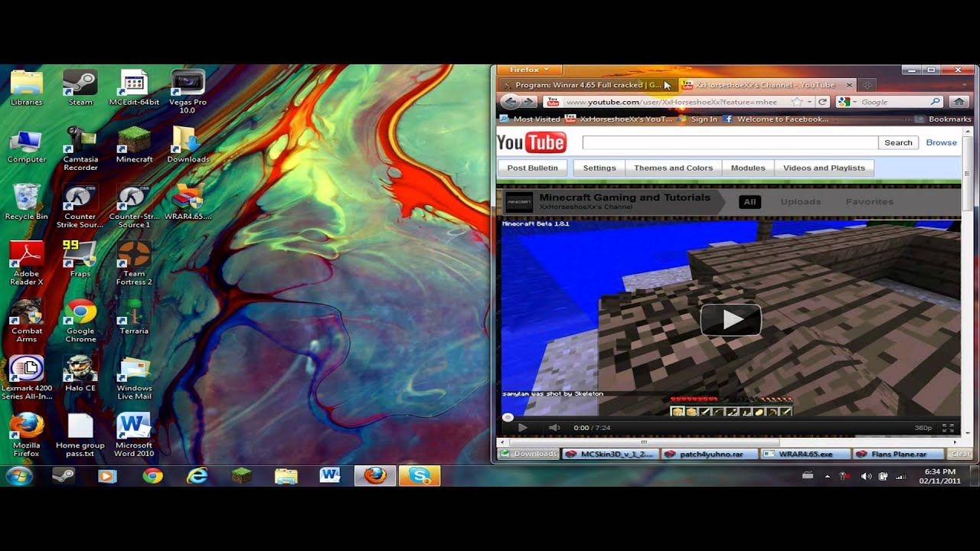
Task: Click the Post Bulletin button
Action: point(532,168)
